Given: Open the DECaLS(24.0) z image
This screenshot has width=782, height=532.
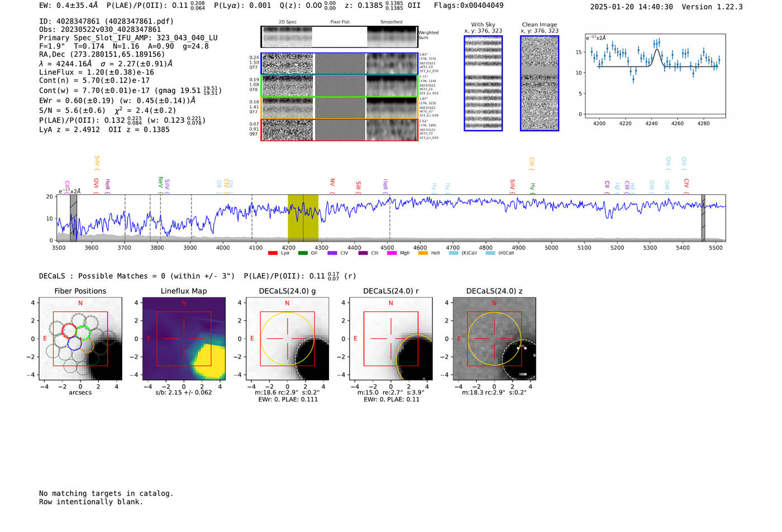Looking at the screenshot, I should (x=494, y=339).
